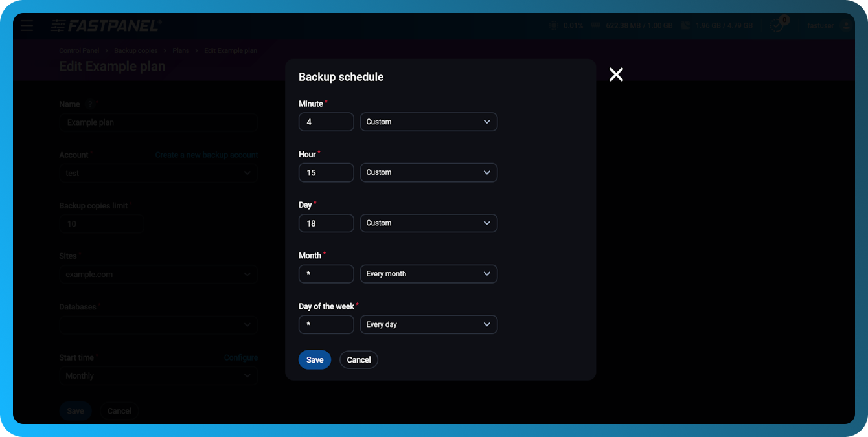Save the backup schedule
This screenshot has width=868, height=437.
(315, 359)
